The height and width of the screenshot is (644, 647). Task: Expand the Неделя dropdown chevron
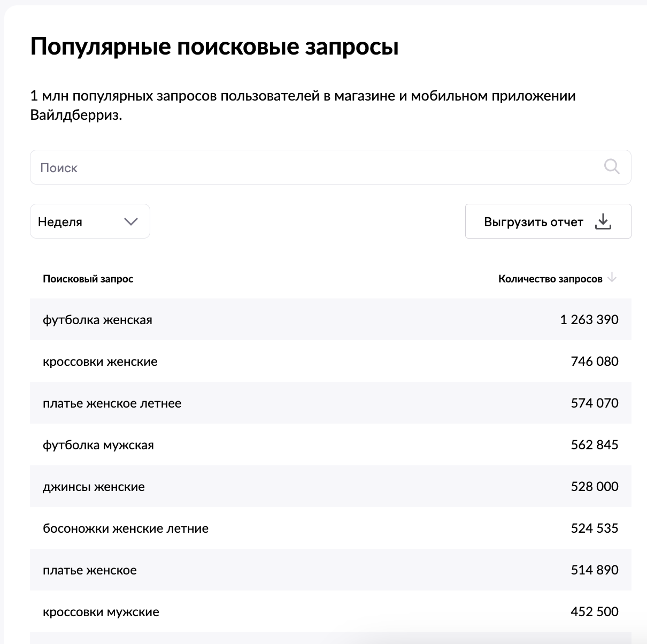tap(131, 221)
